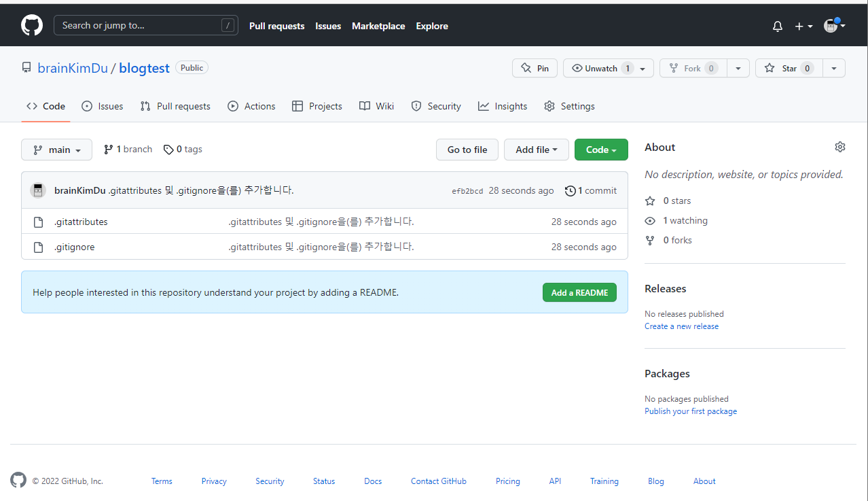Open latest commit message in commit header
The width and height of the screenshot is (868, 501).
point(201,190)
